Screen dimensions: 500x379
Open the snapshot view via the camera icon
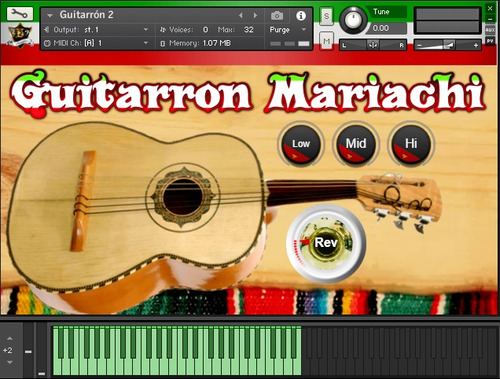pos(277,15)
